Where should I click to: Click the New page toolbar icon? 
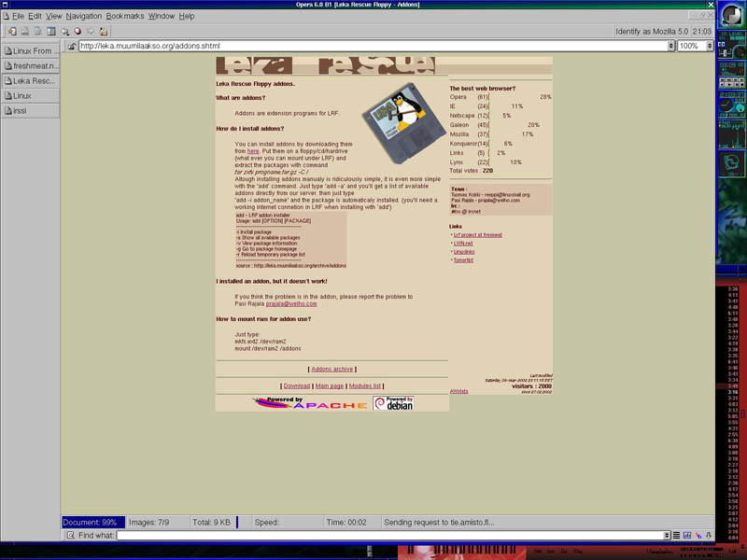point(12,32)
